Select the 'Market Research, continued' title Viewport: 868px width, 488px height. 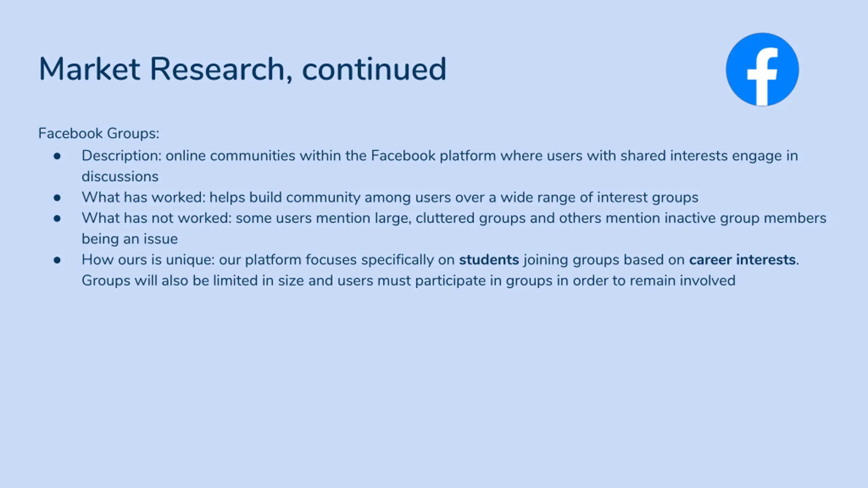(x=242, y=69)
